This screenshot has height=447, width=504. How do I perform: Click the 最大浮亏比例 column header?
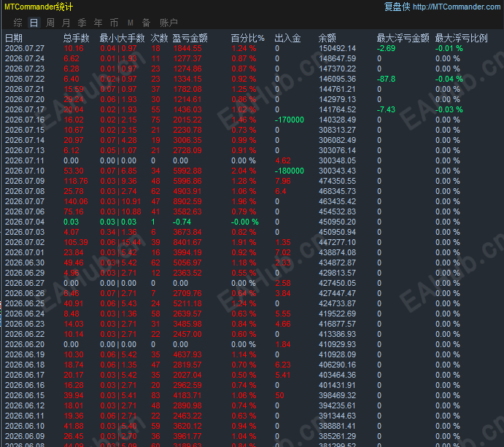[461, 38]
